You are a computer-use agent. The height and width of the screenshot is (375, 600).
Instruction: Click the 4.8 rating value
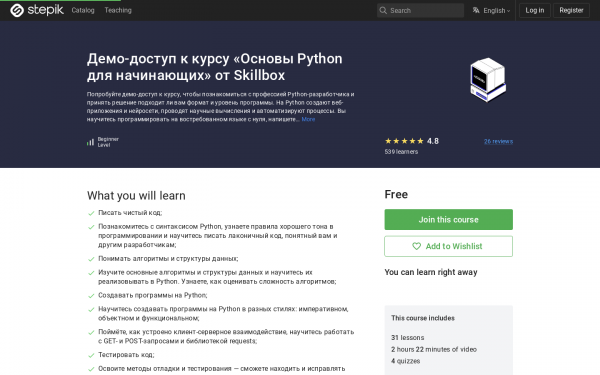coord(433,141)
